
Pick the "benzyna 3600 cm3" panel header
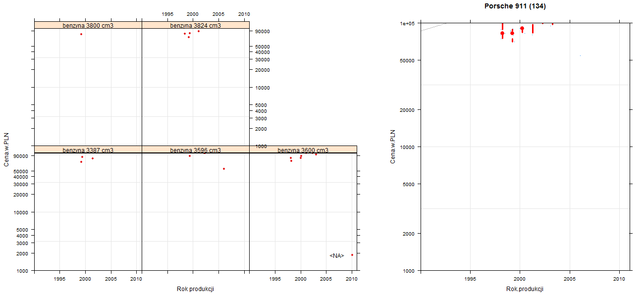303,150
